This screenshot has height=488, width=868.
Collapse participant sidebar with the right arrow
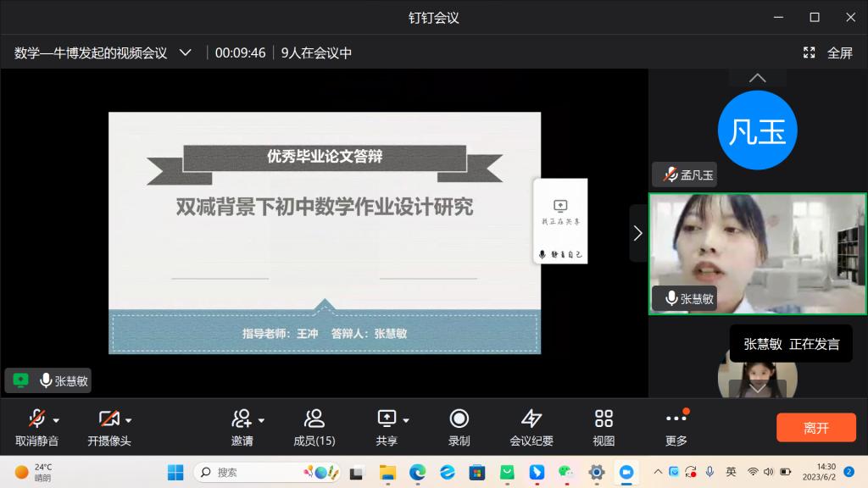[637, 233]
